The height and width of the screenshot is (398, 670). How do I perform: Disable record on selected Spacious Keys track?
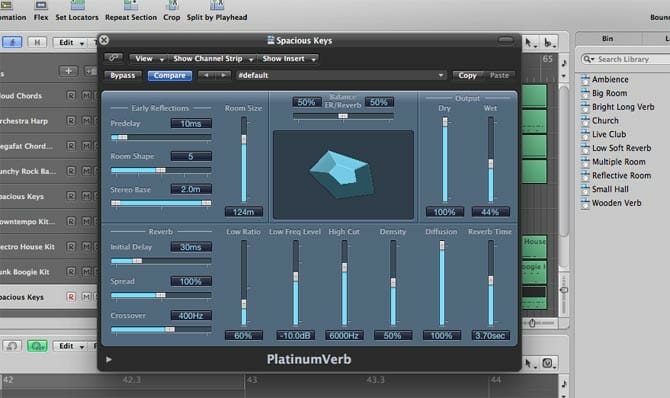pyautogui.click(x=71, y=297)
